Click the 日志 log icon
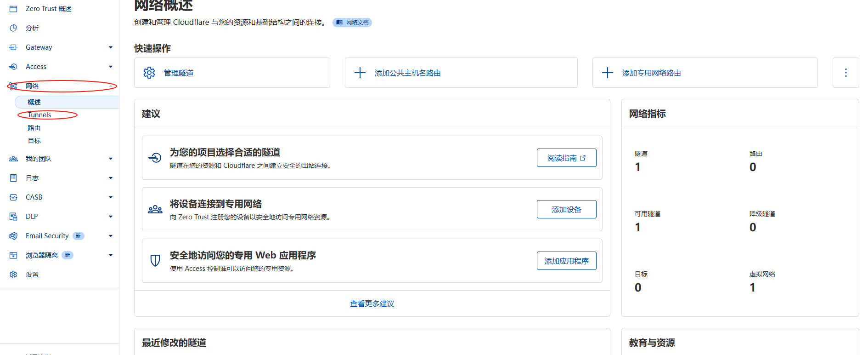Screen dimensions: 868x355 tap(13, 178)
